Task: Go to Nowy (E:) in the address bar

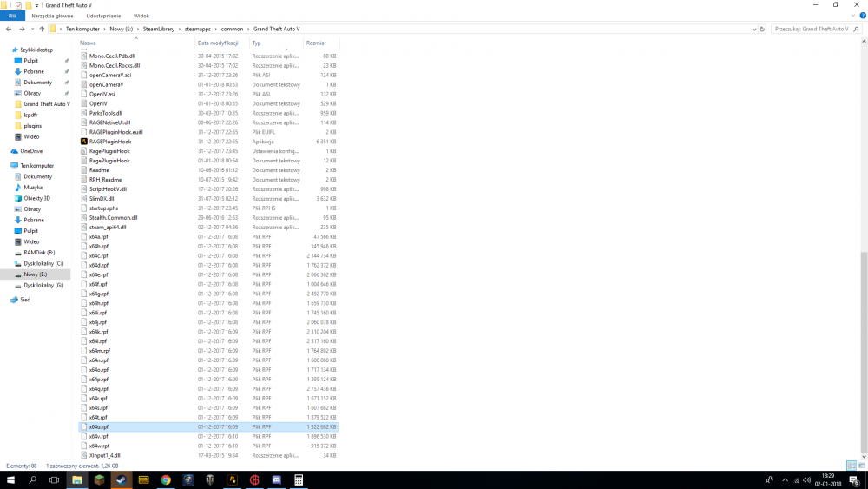Action: click(122, 29)
